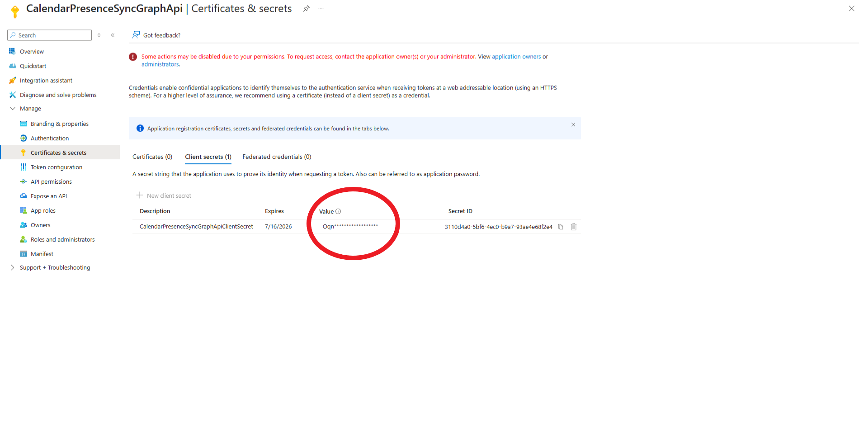The height and width of the screenshot is (448, 868).
Task: Click the Quickstart cloud icon
Action: pos(12,66)
